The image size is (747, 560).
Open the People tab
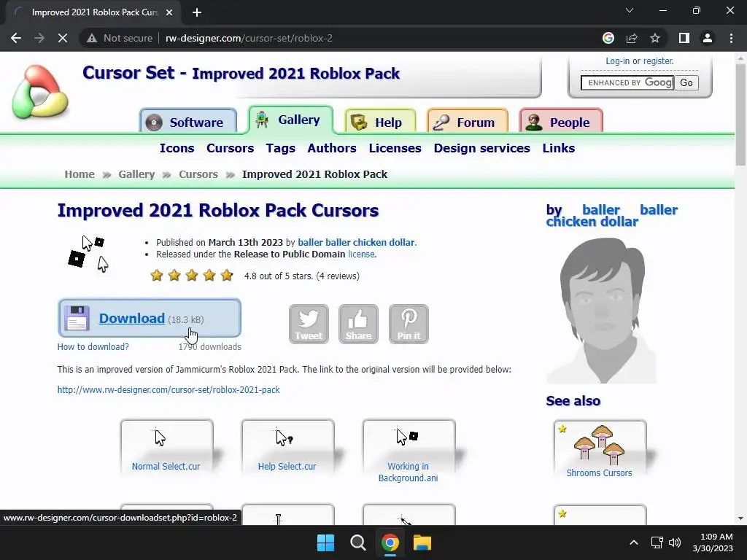pos(561,122)
